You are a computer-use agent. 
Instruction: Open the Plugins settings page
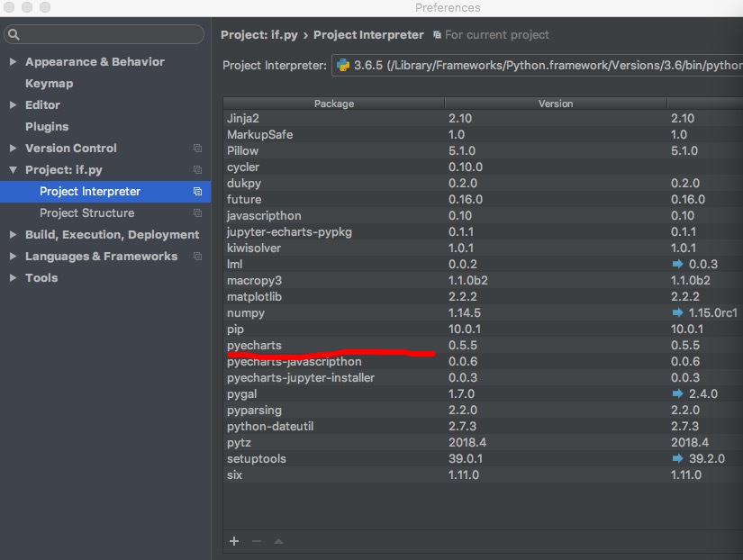pyautogui.click(x=47, y=127)
